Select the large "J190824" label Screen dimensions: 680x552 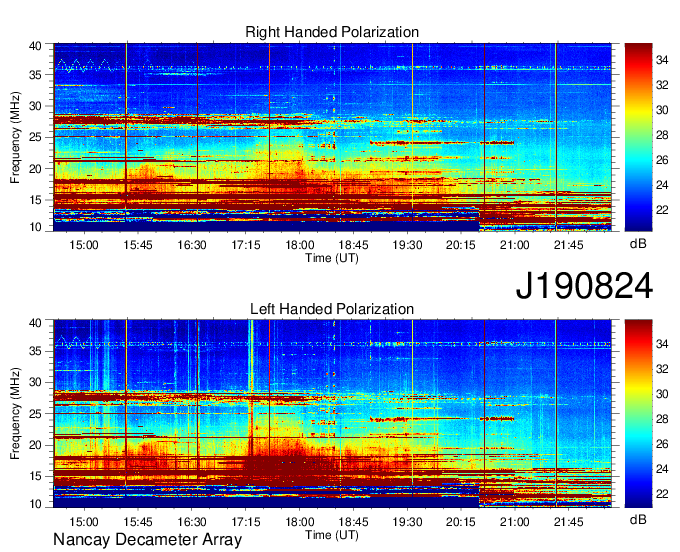tap(584, 286)
